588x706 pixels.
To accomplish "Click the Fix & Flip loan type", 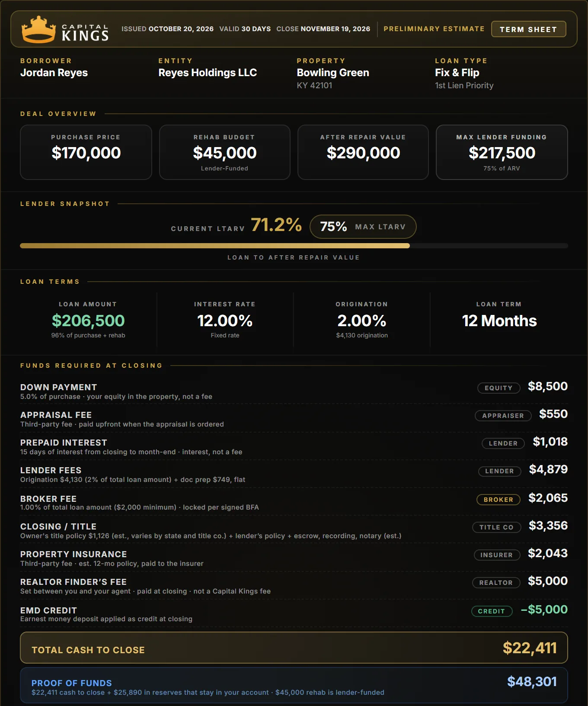I will tap(457, 73).
